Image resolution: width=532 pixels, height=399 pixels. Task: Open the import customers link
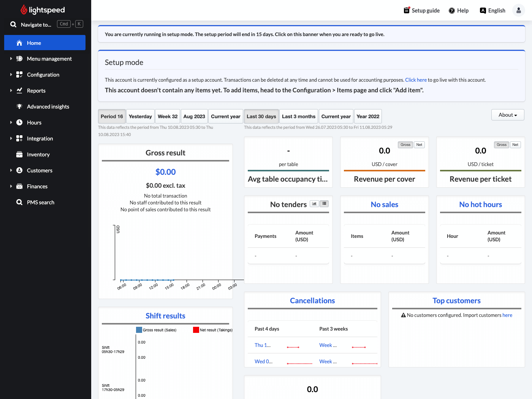(x=507, y=315)
